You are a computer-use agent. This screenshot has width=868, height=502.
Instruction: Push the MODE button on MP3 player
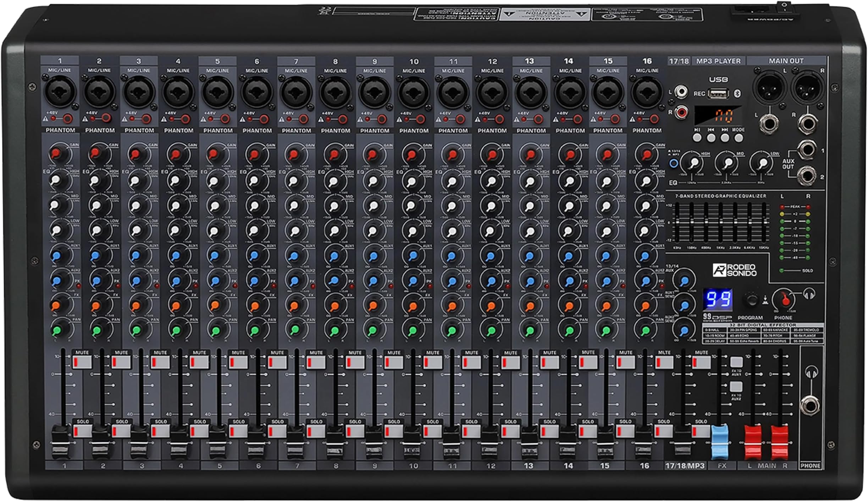(739, 138)
